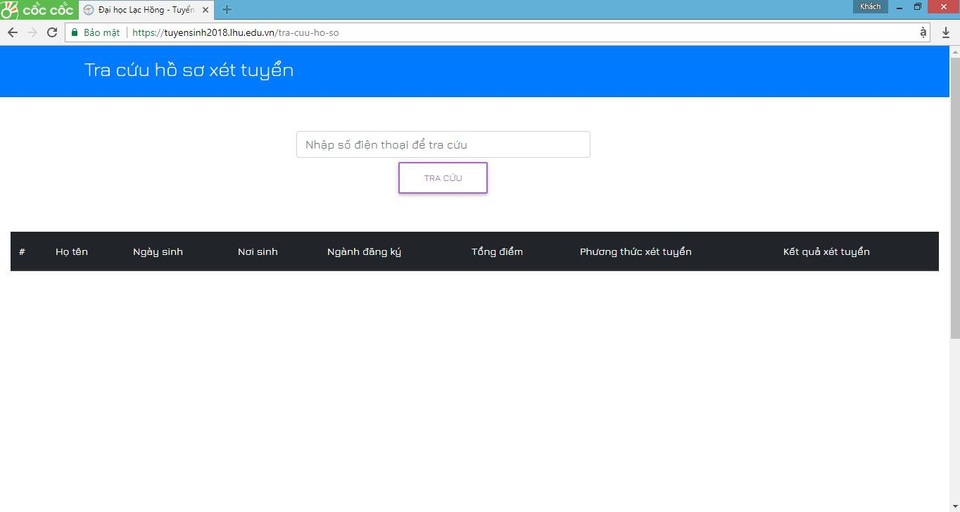Click the 'Ngày sinh' column header
Viewport: 960px width, 512px height.
click(x=158, y=252)
